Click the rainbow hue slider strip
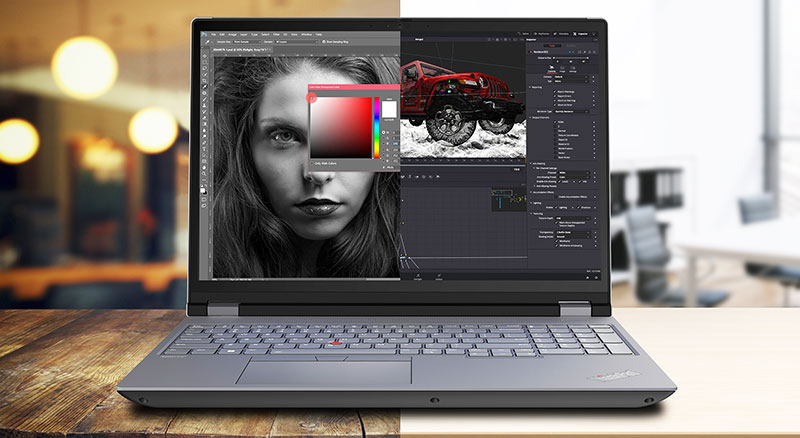Viewport: 800px width, 438px height. click(377, 128)
